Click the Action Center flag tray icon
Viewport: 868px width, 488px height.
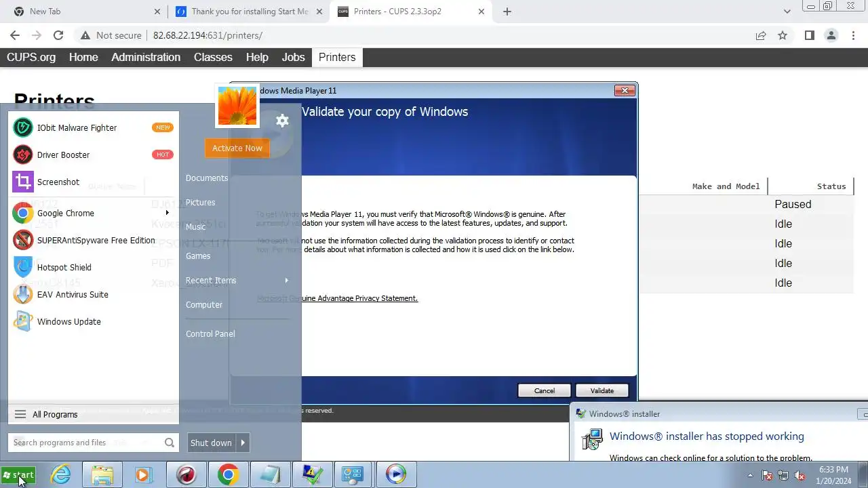coord(767,476)
